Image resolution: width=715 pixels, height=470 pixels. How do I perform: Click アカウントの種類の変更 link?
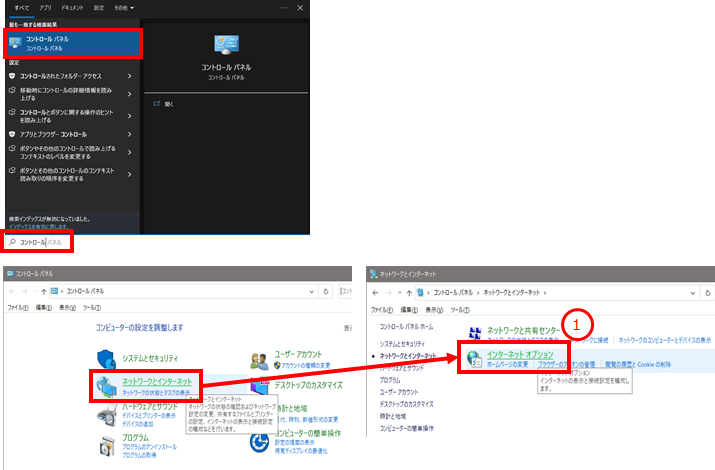[306, 366]
